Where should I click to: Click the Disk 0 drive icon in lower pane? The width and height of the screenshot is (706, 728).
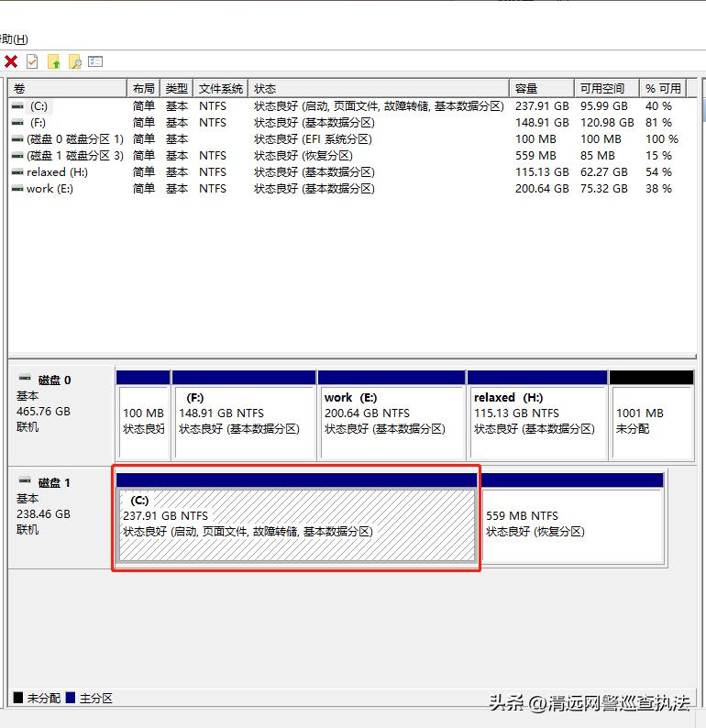pyautogui.click(x=25, y=378)
